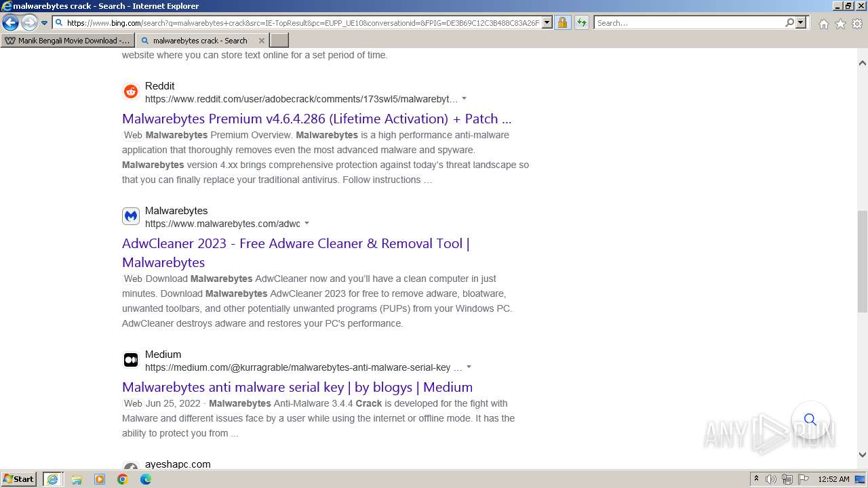Click the Medium source name text

163,354
